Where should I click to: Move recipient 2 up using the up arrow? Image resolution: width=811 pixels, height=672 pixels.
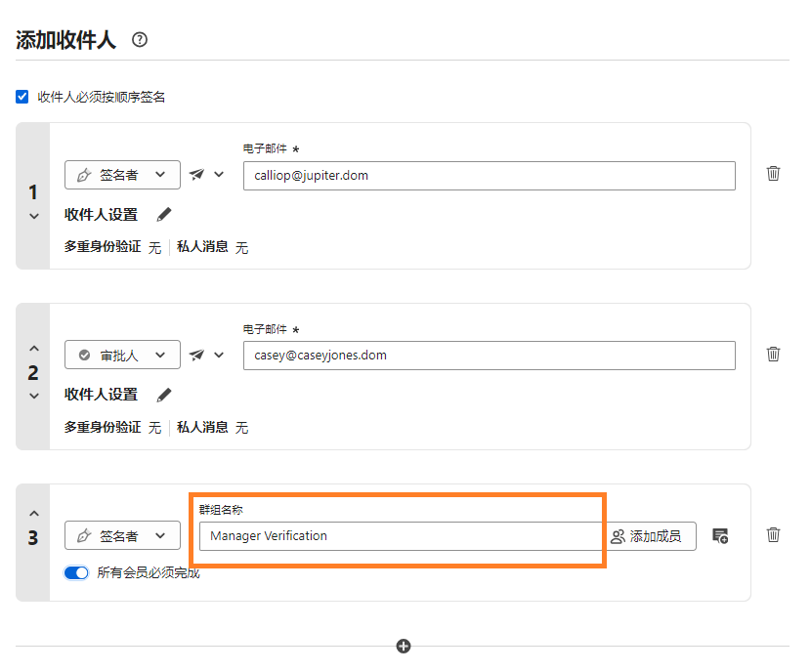click(x=32, y=348)
